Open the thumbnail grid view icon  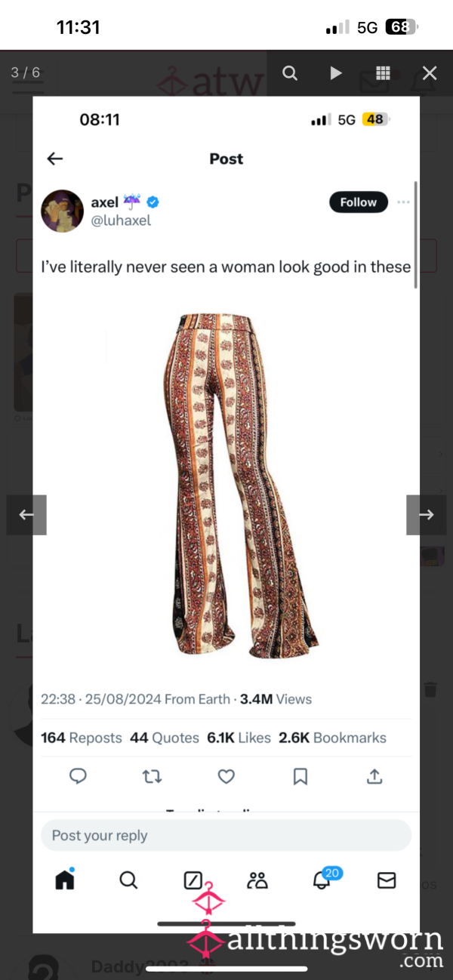point(383,72)
